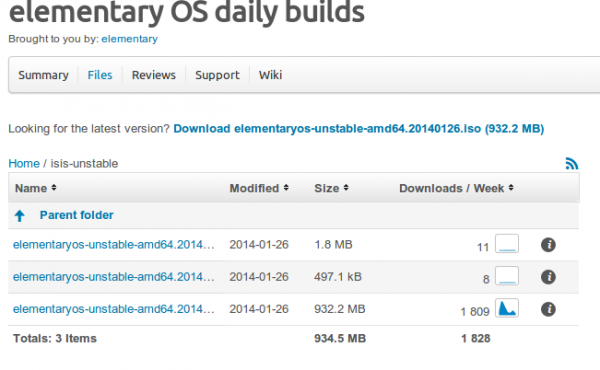Click the Parent folder up arrow icon
The width and height of the screenshot is (600, 370).
20,216
